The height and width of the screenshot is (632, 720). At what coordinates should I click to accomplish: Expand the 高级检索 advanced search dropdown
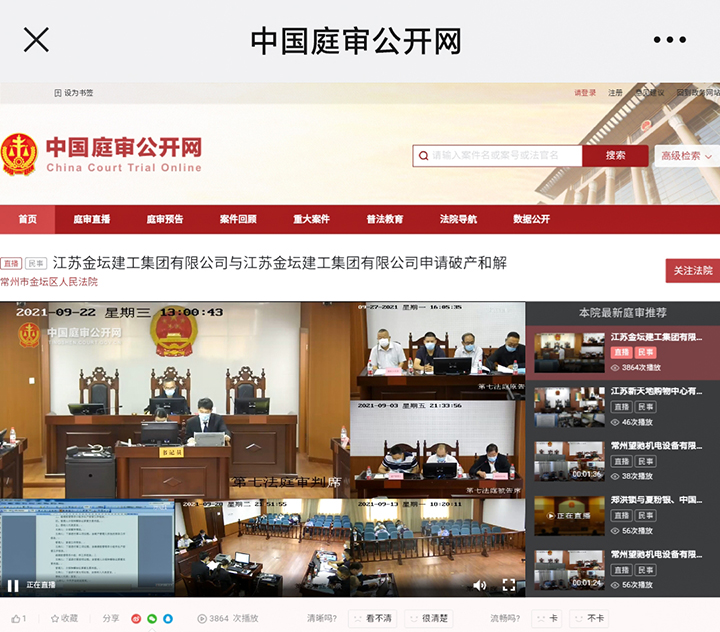coord(686,156)
